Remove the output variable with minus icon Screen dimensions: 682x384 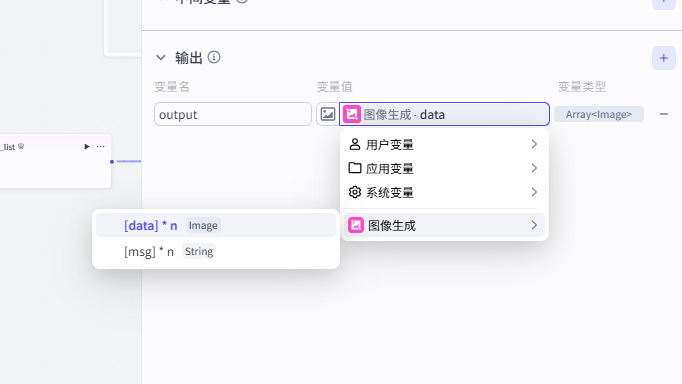pyautogui.click(x=663, y=114)
